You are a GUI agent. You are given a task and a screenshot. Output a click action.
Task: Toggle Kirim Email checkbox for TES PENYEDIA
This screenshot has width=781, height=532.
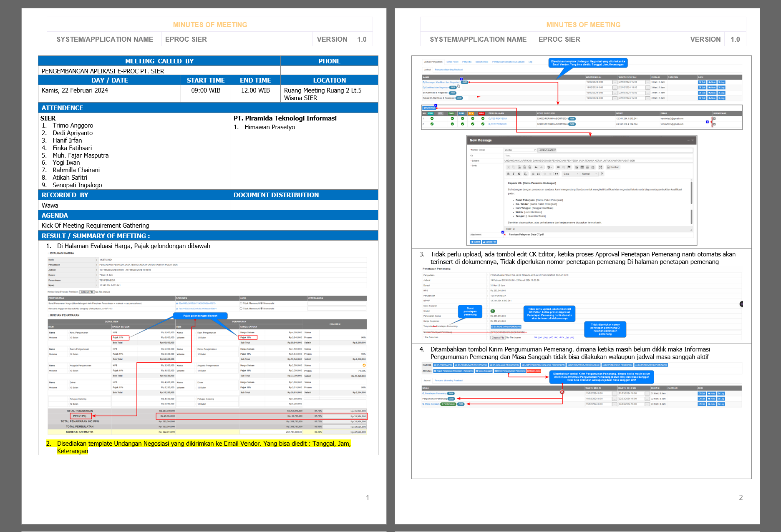click(x=714, y=118)
